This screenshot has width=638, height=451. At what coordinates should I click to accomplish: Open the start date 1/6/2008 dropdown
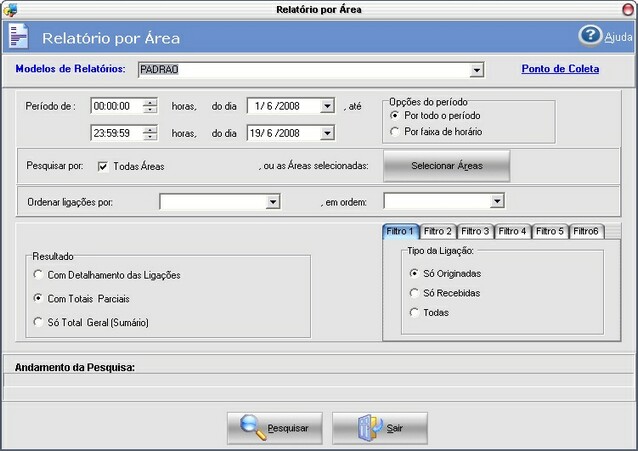(327, 106)
